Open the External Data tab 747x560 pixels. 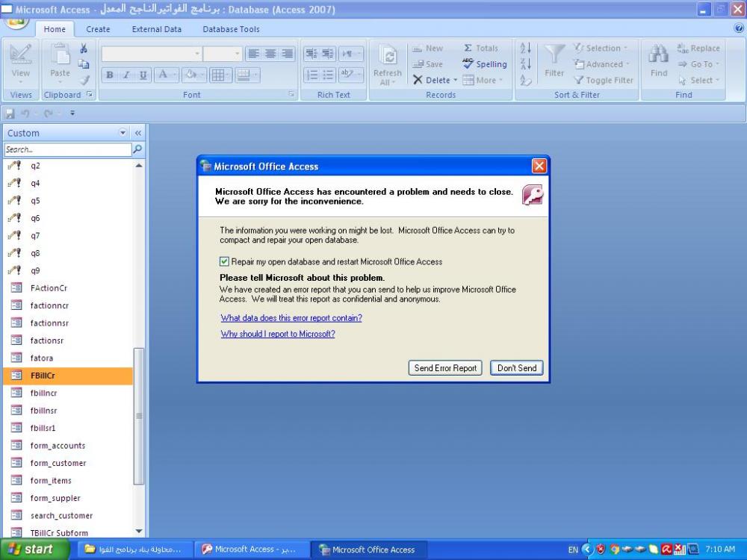tap(157, 29)
